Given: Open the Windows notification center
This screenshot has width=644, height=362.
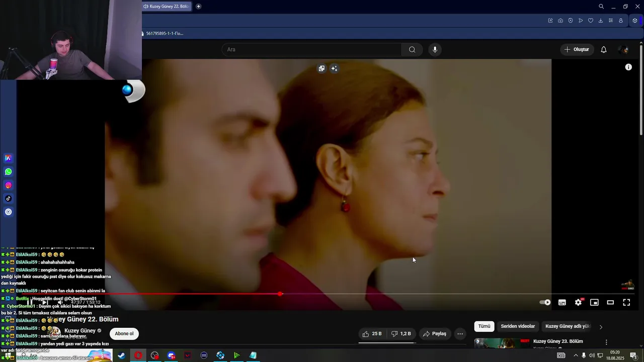Looking at the screenshot, I should pos(633,355).
